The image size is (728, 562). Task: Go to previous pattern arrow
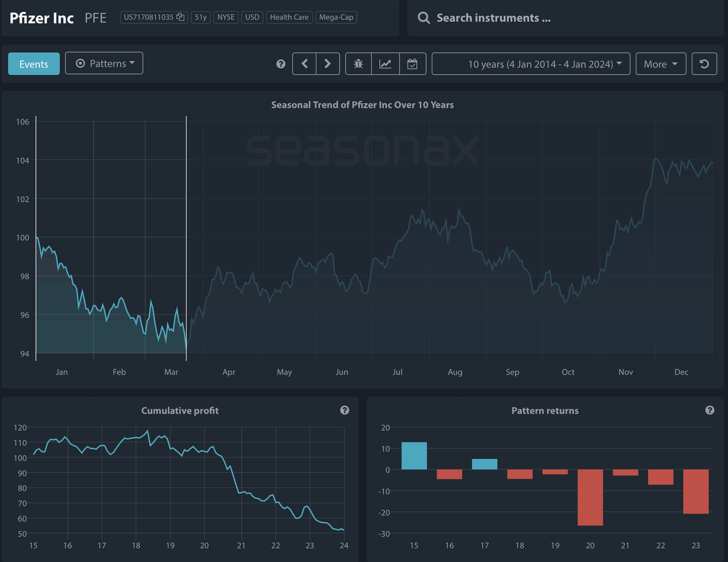[x=304, y=64]
